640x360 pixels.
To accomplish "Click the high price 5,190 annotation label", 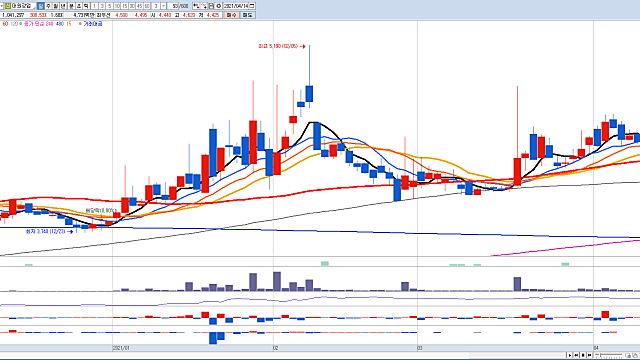I will (278, 47).
